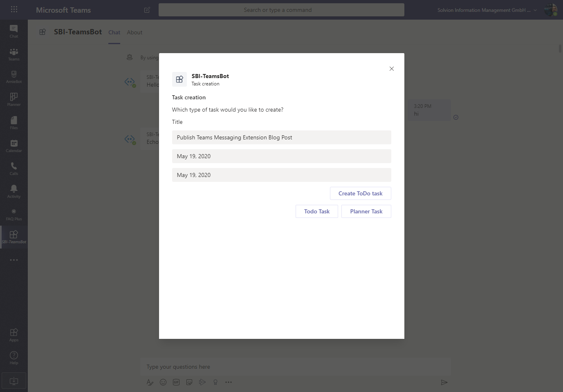Open ArnieBot in the left sidebar
Screen dimensions: 563x392
point(14,77)
